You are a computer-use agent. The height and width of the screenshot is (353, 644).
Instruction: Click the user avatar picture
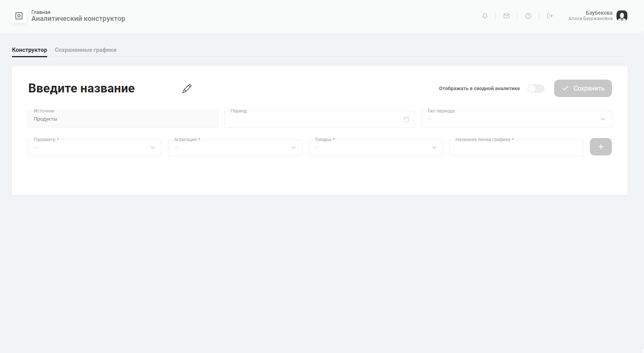(x=622, y=16)
